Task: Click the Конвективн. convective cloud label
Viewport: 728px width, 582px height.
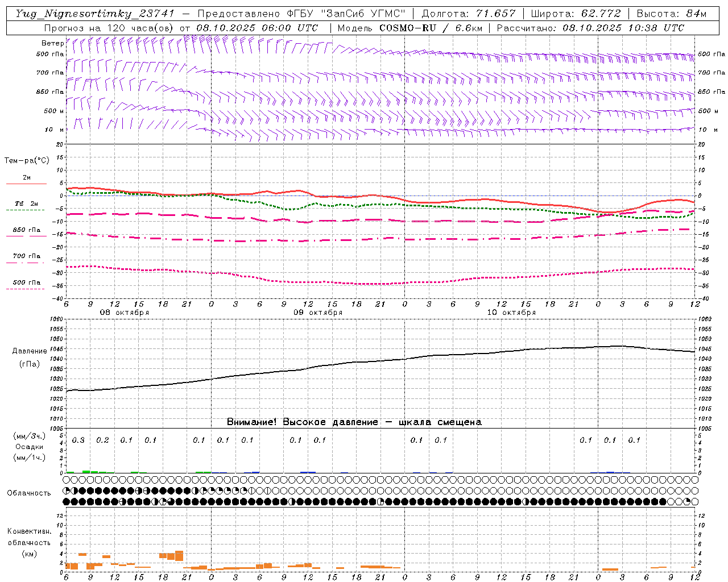Action: (x=30, y=531)
